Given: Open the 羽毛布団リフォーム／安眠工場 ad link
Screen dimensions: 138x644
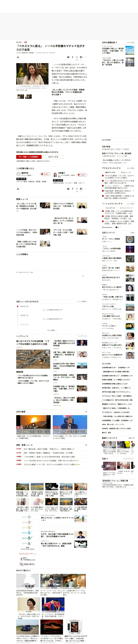Looking at the screenshot, I should [115, 481].
